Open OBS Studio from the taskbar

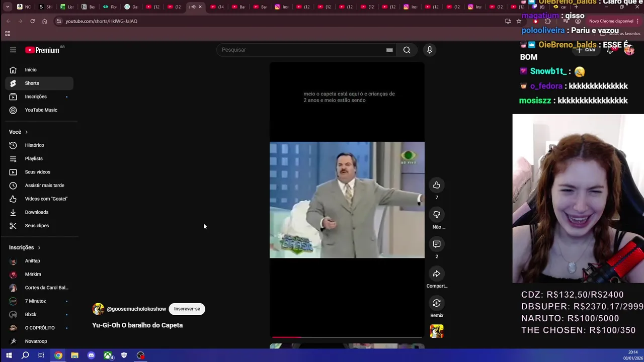pyautogui.click(x=140, y=355)
